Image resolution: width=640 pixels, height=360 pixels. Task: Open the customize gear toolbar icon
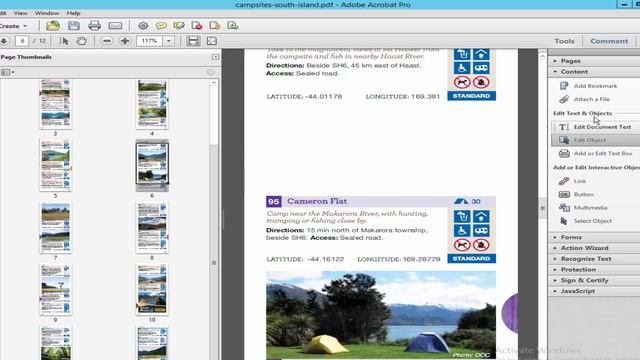143,26
